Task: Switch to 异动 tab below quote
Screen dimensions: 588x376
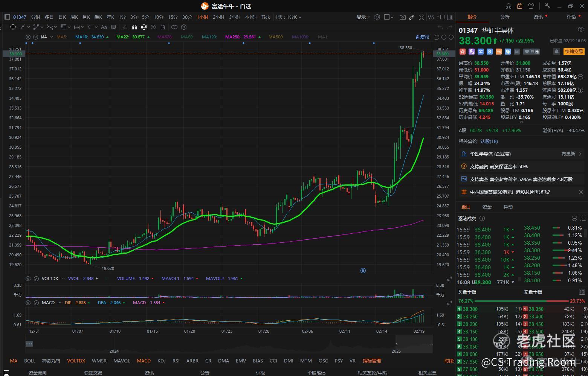Action: coord(508,207)
